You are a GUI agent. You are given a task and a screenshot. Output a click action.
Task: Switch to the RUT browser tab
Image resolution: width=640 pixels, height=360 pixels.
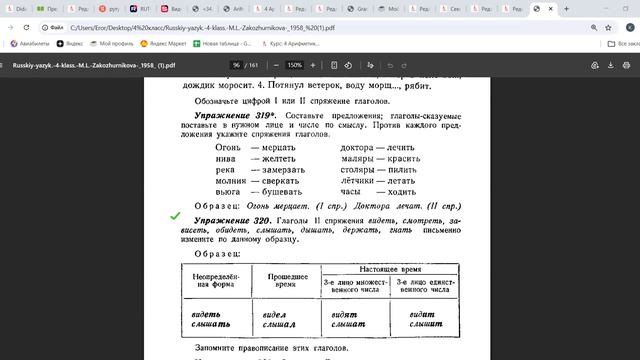point(140,9)
